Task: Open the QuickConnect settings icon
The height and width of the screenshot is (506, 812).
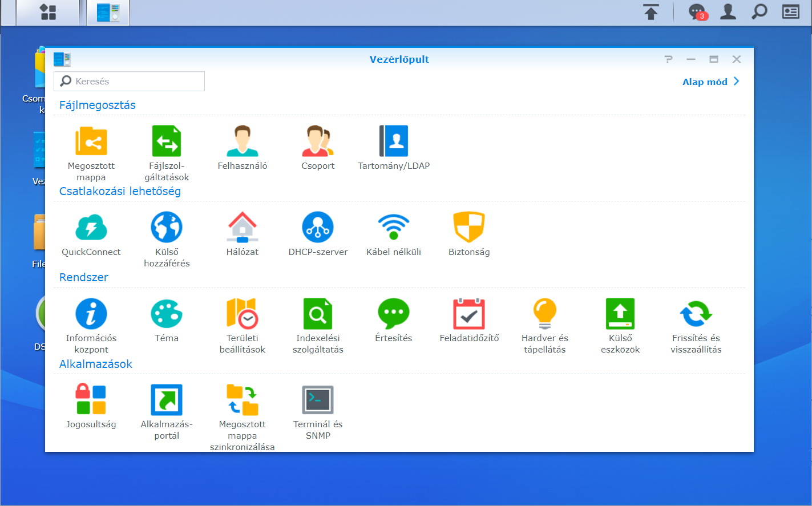Action: (91, 228)
